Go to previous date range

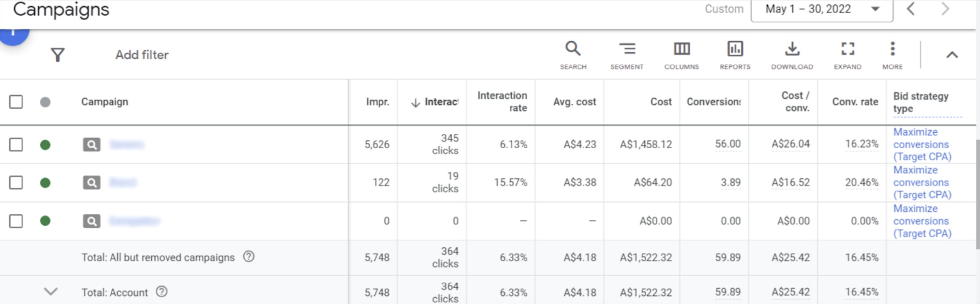[x=911, y=9]
